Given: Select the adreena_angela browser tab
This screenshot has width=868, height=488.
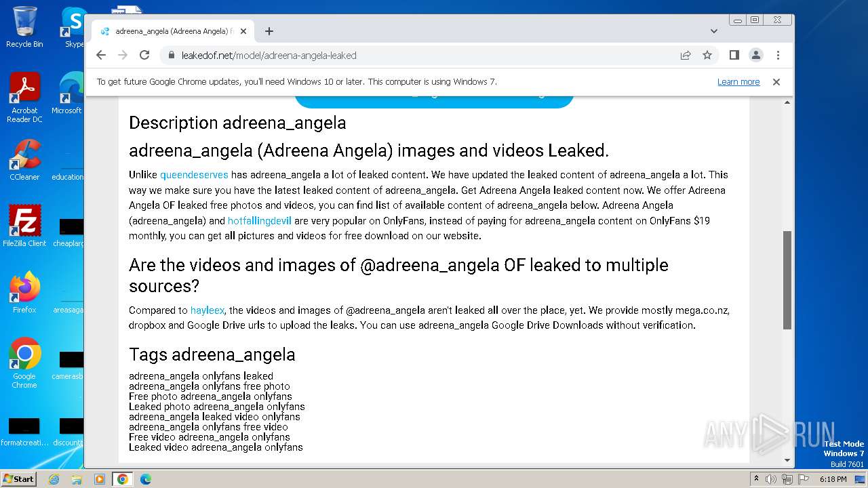Looking at the screenshot, I should (173, 31).
